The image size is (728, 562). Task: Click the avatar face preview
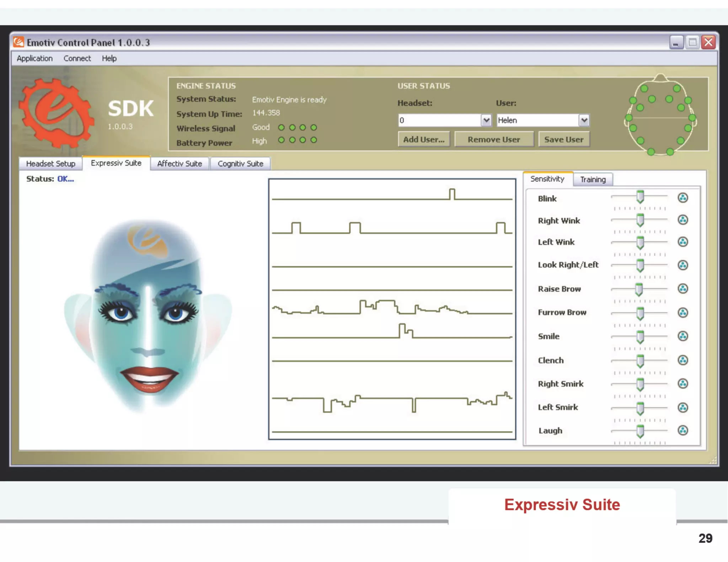(x=148, y=316)
